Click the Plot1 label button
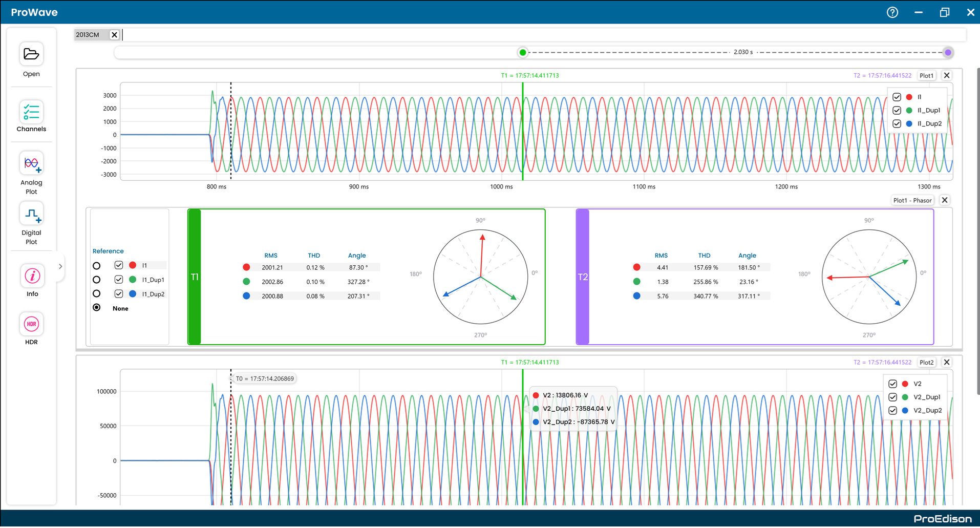The height and width of the screenshot is (528, 980). click(926, 75)
